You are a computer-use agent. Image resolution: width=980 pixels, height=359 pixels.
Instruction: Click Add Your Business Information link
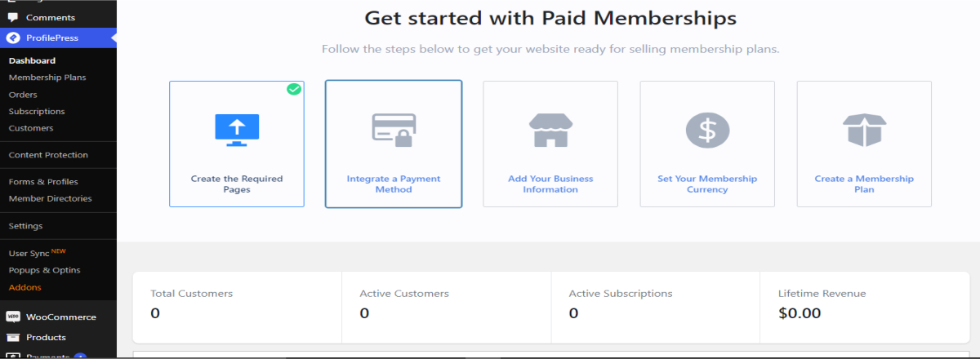click(x=550, y=184)
